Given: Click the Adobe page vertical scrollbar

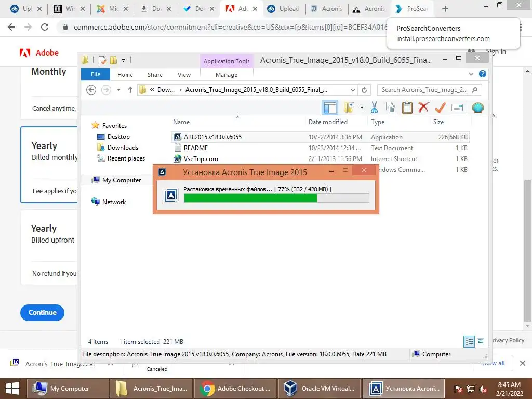Looking at the screenshot, I should click(527, 251).
